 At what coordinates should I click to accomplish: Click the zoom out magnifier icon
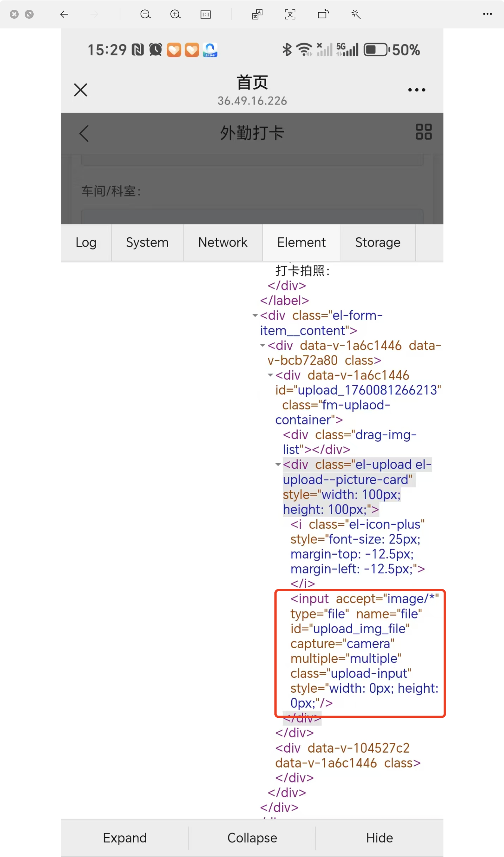click(145, 14)
